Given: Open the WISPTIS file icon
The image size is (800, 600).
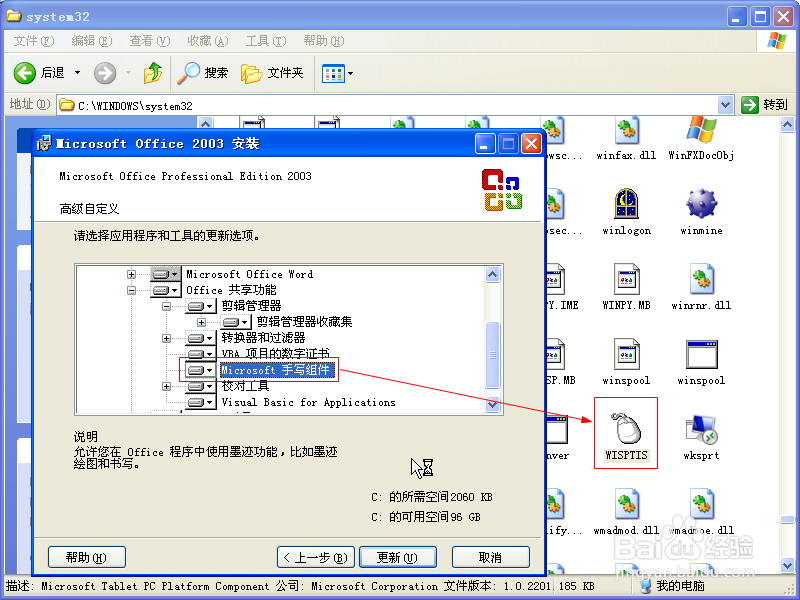Looking at the screenshot, I should [x=626, y=428].
